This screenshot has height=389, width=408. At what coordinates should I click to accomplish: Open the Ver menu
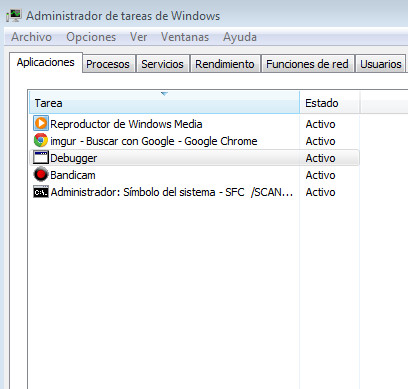pos(138,37)
